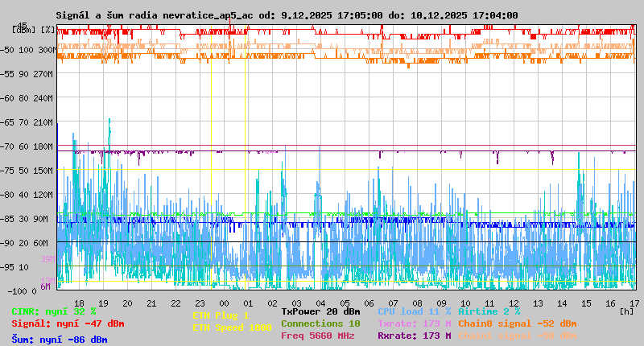Select the Airtime 2 % legend entry
Screen dimensions: 644x346
pyautogui.click(x=489, y=311)
